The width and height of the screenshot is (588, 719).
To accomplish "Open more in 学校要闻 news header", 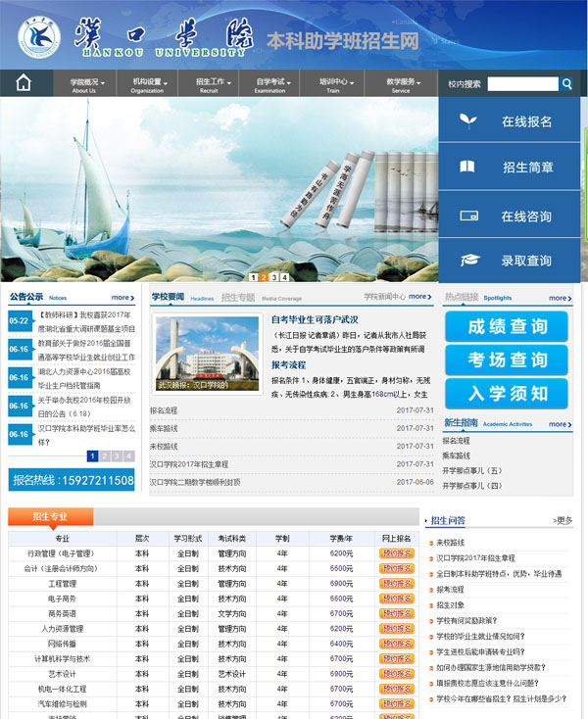I will pyautogui.click(x=420, y=297).
